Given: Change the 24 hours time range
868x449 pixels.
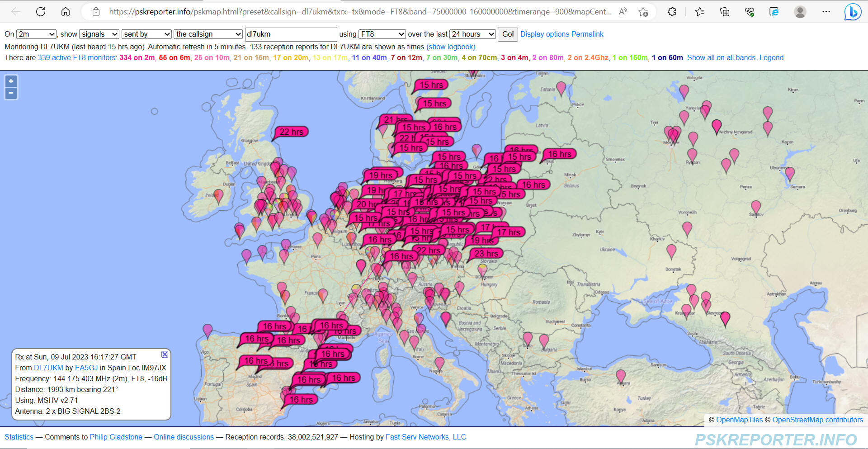Looking at the screenshot, I should point(473,34).
